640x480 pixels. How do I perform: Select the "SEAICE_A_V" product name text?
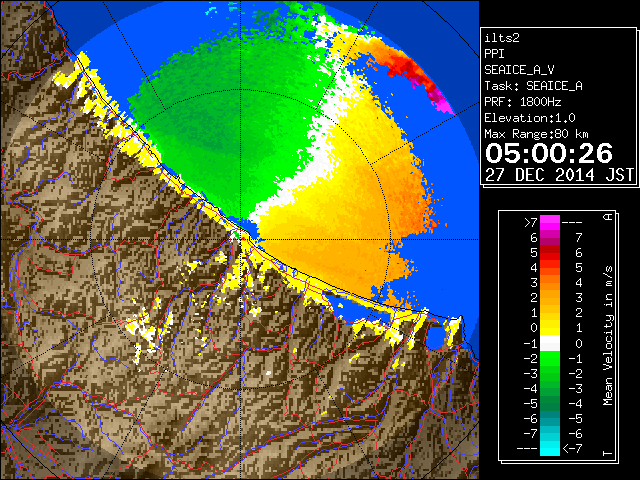(519, 70)
